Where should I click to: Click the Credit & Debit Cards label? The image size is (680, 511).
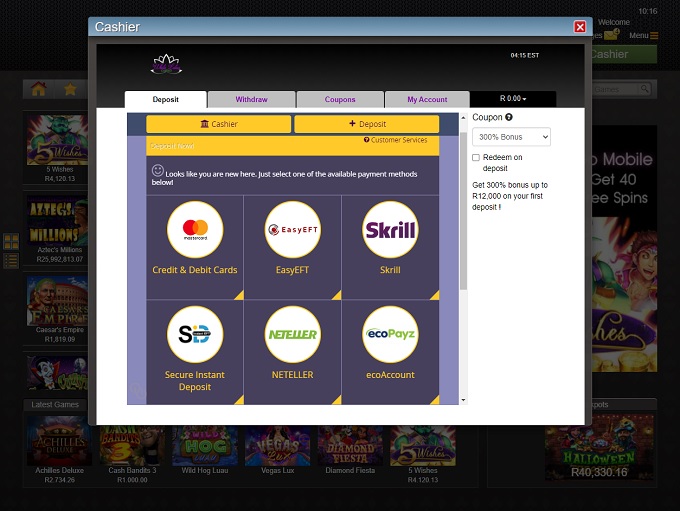pyautogui.click(x=195, y=270)
